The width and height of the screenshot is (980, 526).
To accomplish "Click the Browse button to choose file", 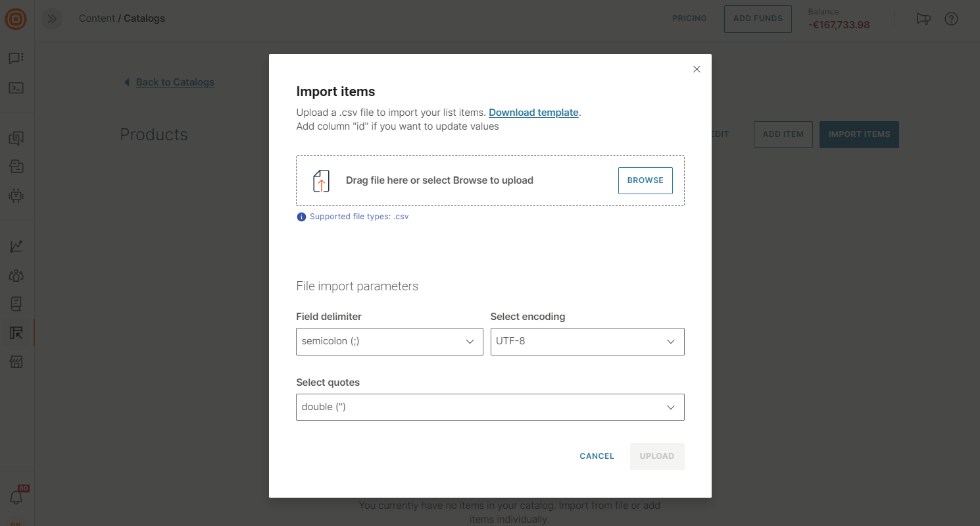I will click(x=645, y=180).
